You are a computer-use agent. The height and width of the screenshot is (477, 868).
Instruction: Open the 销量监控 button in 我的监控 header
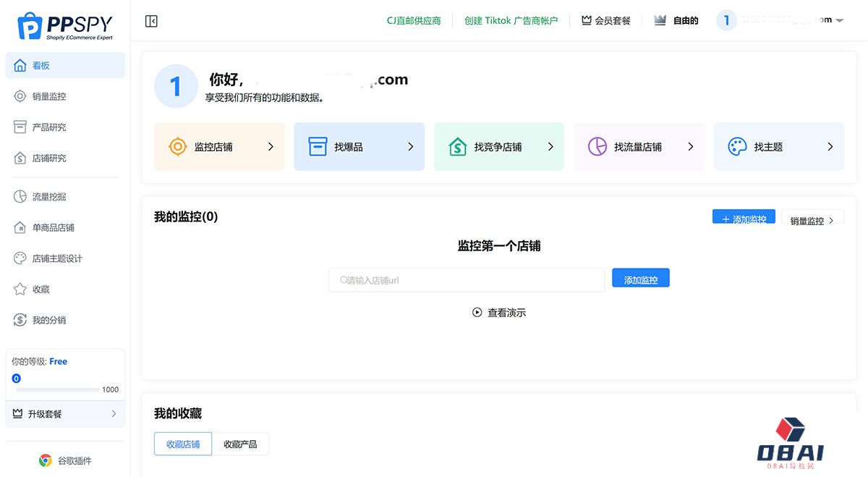pyautogui.click(x=812, y=218)
